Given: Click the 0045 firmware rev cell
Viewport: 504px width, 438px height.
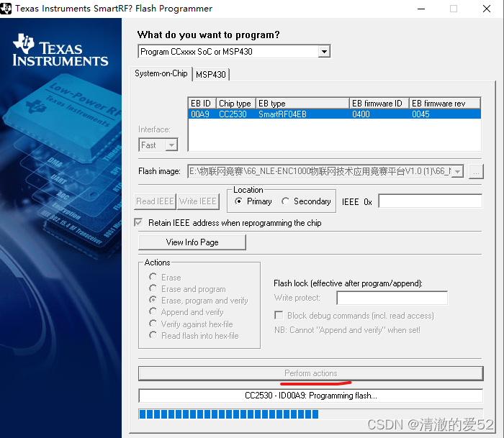Looking at the screenshot, I should pyautogui.click(x=420, y=114).
